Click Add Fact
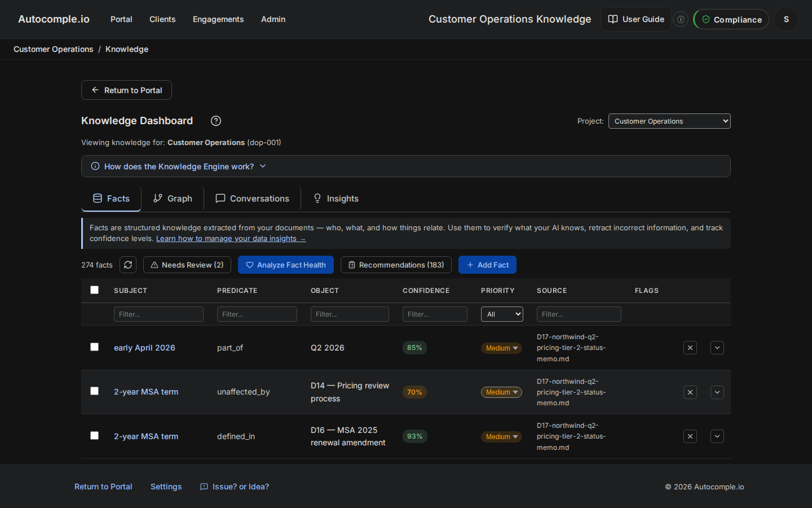 point(487,265)
